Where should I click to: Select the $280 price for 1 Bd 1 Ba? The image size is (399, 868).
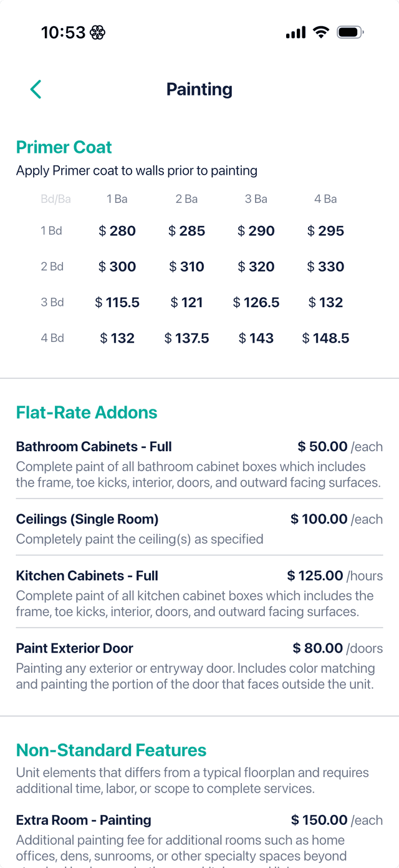click(x=117, y=230)
